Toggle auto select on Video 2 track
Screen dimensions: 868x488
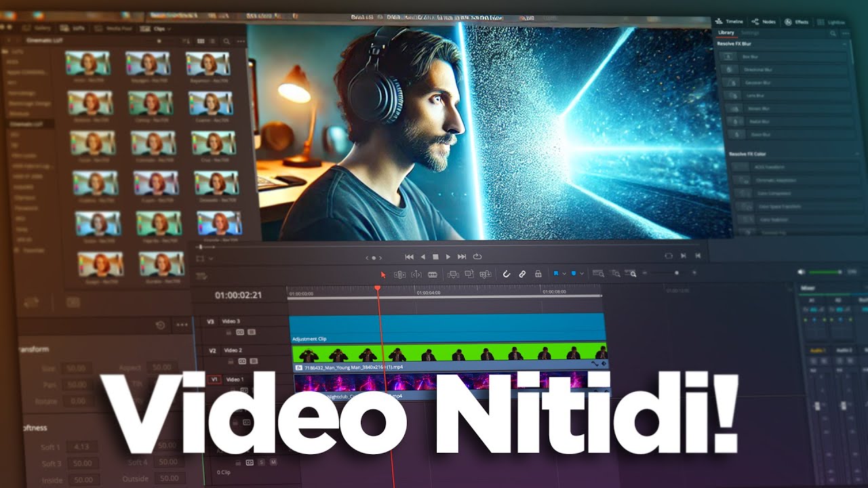[242, 361]
